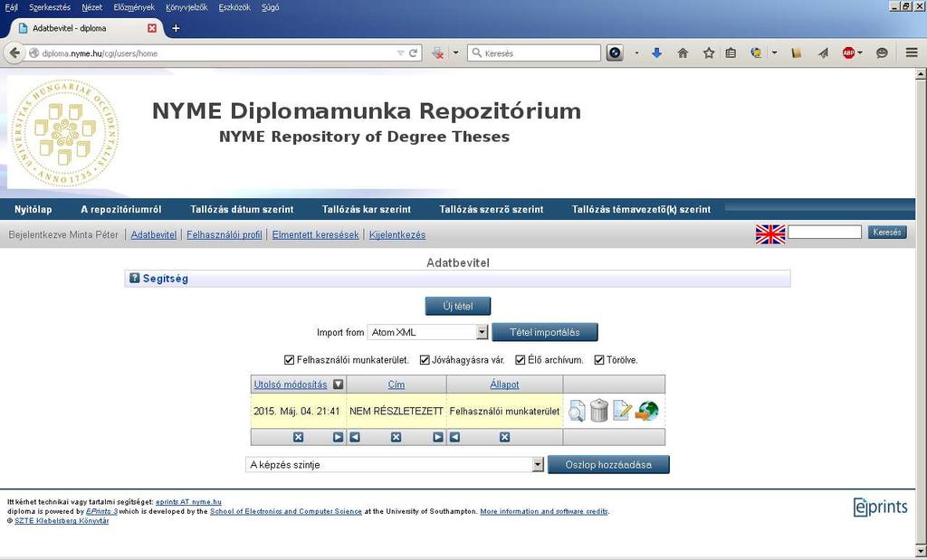Open the item view magnifier icon
This screenshot has height=560, width=927.
coord(577,411)
